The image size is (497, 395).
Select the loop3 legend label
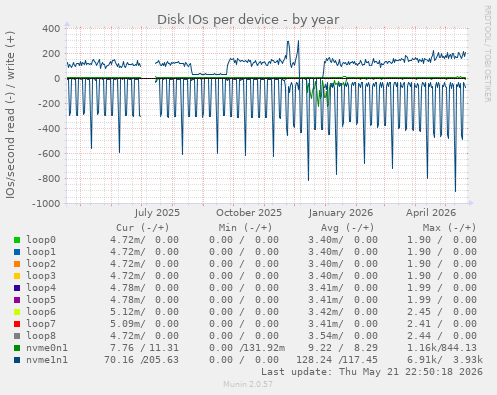[x=41, y=276]
